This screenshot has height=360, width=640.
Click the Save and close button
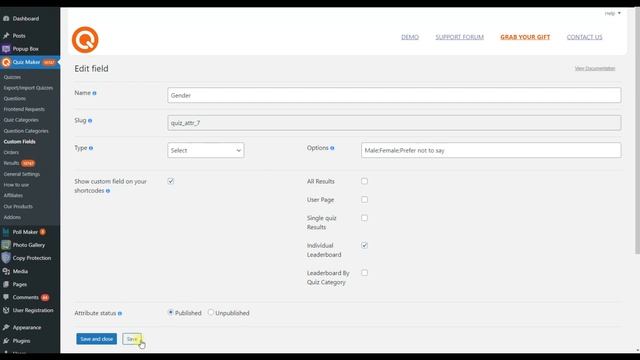[x=97, y=339]
